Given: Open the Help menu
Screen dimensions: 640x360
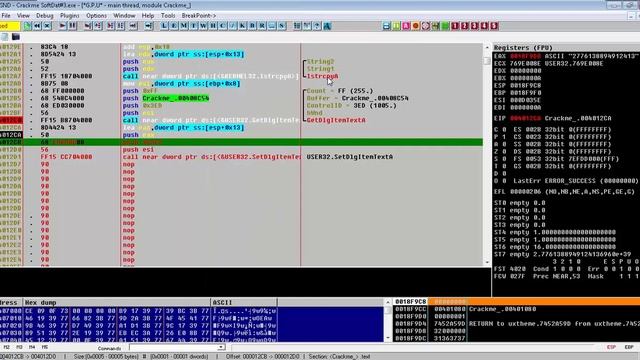Looking at the screenshot, I should pyautogui.click(x=148, y=16).
